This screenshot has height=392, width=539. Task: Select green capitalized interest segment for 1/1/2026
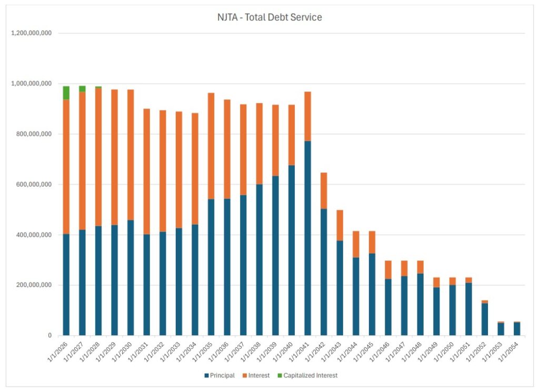tap(66, 93)
